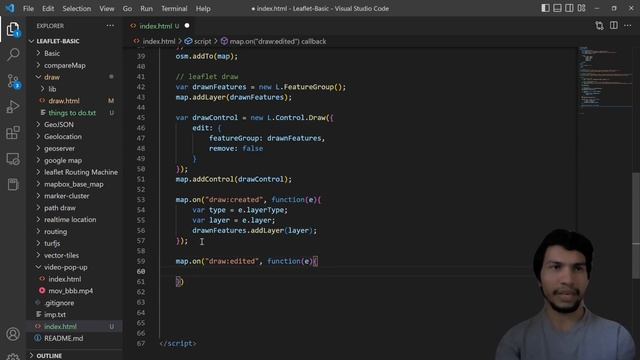Screen dimensions: 640x360
Task: Expand the realtime location folder
Action: point(70,220)
